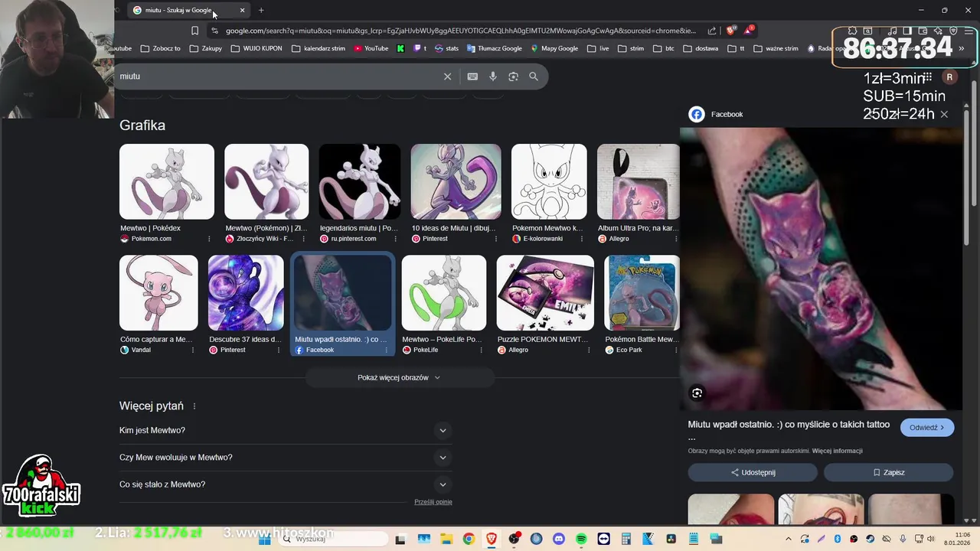The image size is (980, 551).
Task: Open more options for ru.pinterest.com result
Action: (x=394, y=239)
